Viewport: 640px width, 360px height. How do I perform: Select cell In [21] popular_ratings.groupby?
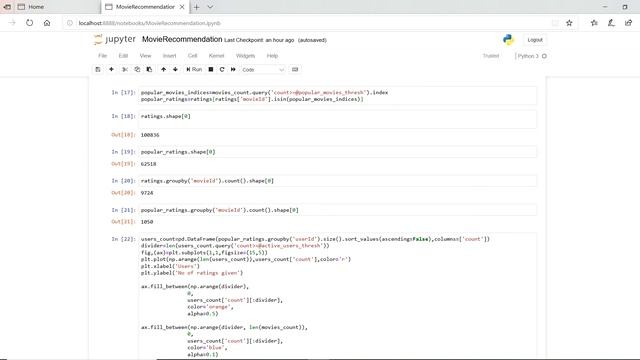(x=338, y=210)
